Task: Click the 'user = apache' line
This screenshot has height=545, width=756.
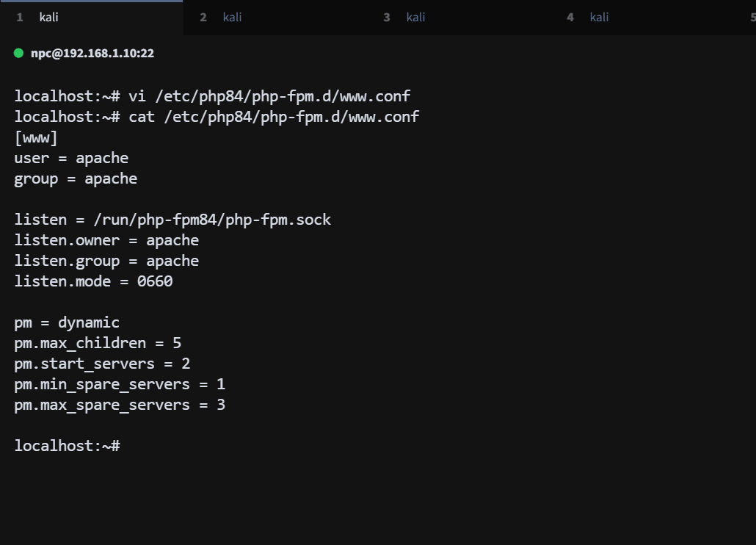Action: pos(71,158)
